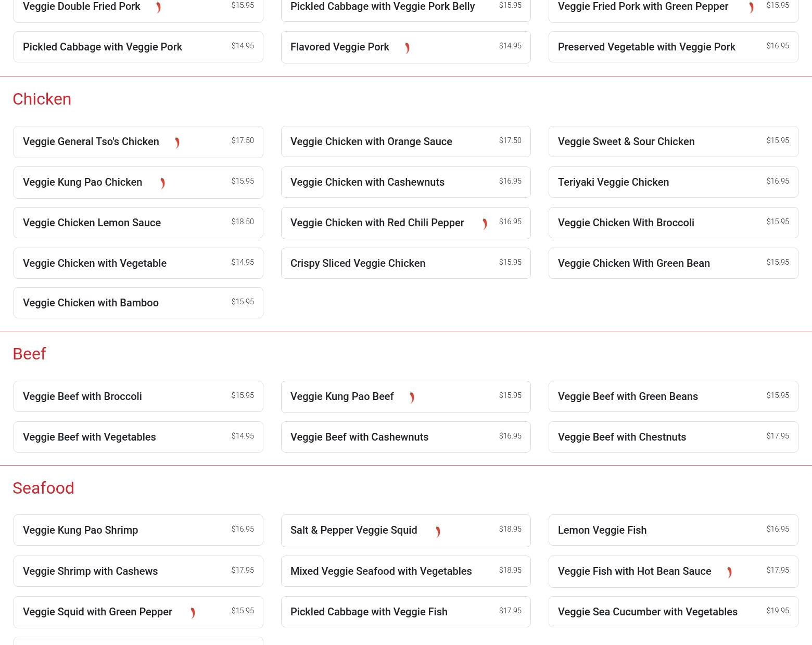Viewport: 812px width, 645px height.
Task: Click the $18.50 price on Veggie Chicken Lemon Sauce
Action: click(243, 222)
